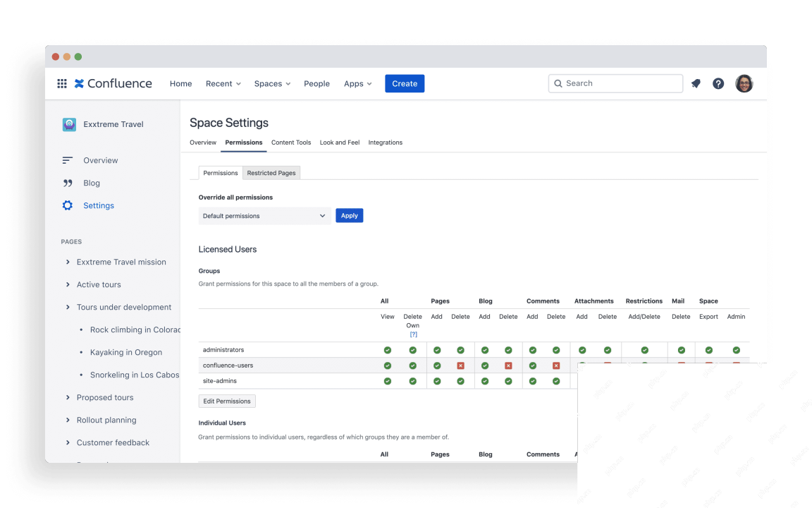Open the Delete Own [?] help link
The width and height of the screenshot is (812, 508).
point(413,334)
